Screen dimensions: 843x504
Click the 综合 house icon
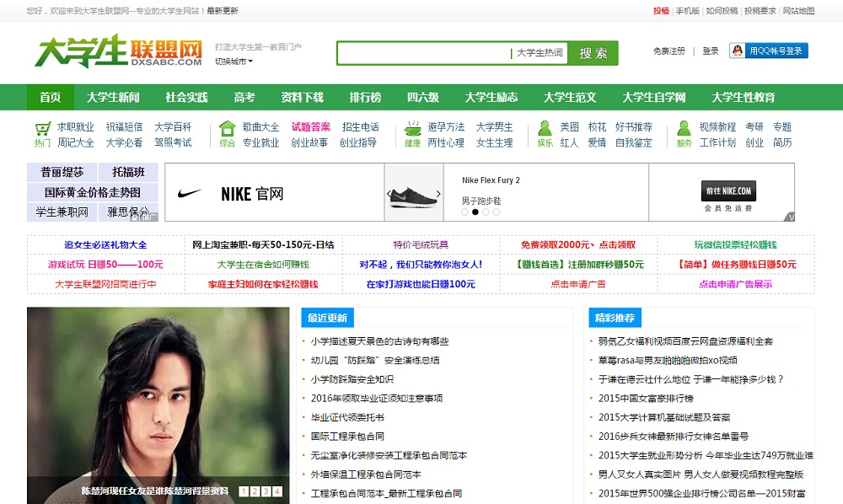click(x=228, y=128)
